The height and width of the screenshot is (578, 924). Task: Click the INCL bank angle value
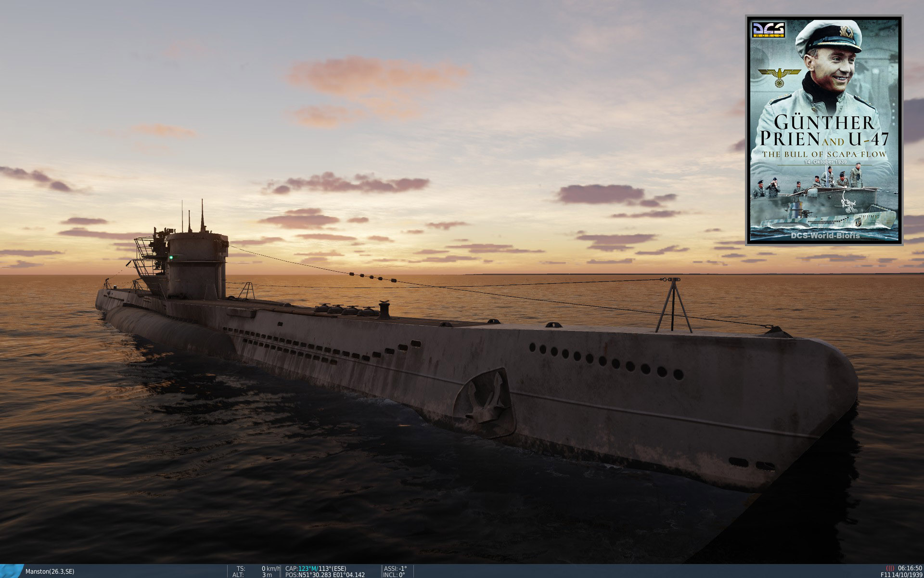(401, 575)
